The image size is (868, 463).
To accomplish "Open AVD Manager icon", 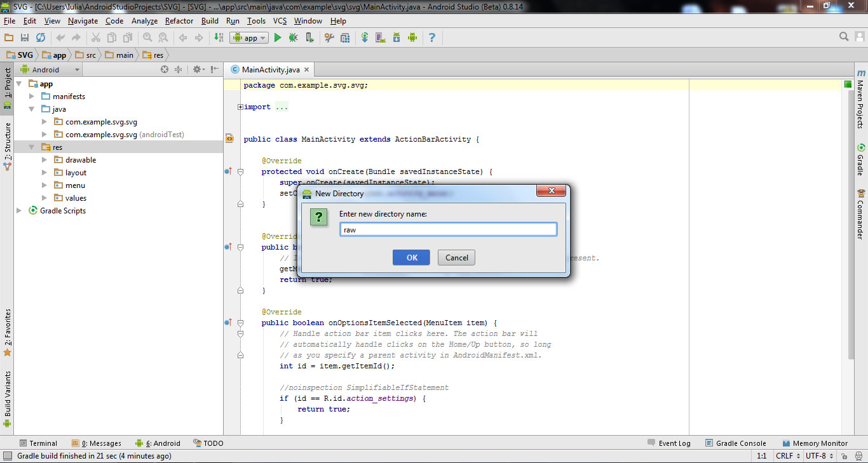I will pyautogui.click(x=381, y=38).
